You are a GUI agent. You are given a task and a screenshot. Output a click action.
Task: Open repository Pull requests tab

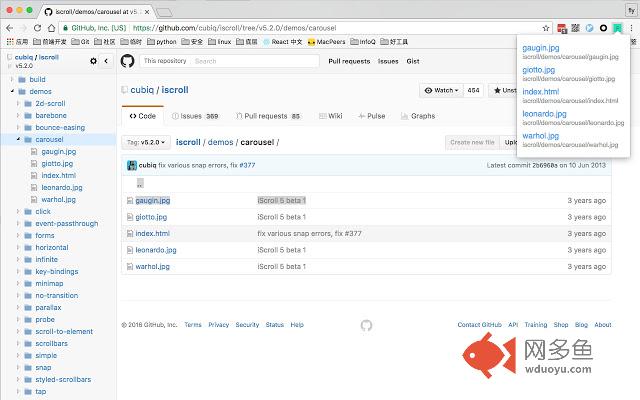pyautogui.click(x=268, y=116)
